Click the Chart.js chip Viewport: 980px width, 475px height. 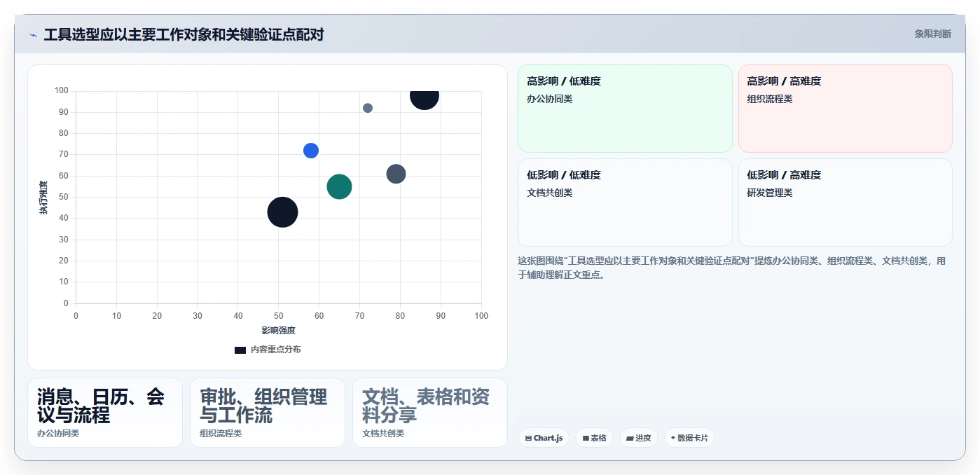pyautogui.click(x=544, y=438)
